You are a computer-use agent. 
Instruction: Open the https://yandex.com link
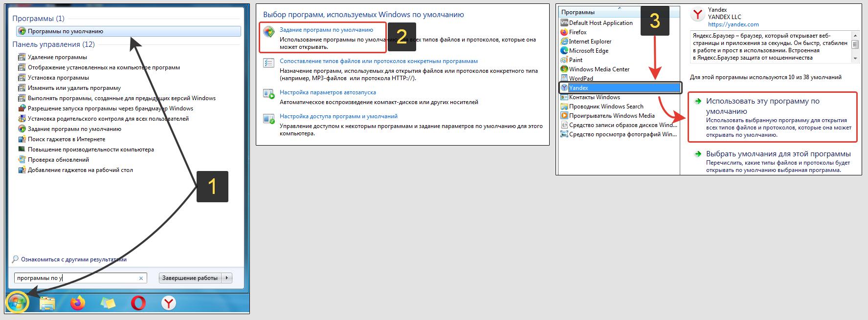coord(733,24)
